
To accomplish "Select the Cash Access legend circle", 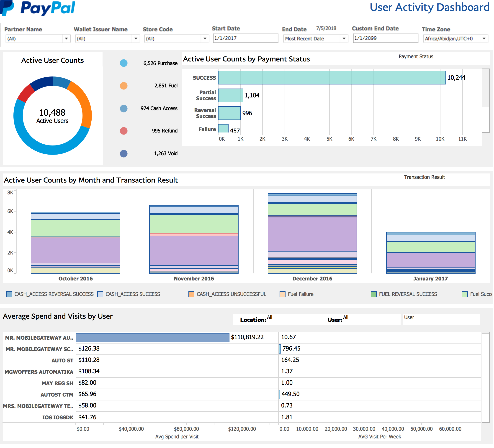I will tap(124, 108).
